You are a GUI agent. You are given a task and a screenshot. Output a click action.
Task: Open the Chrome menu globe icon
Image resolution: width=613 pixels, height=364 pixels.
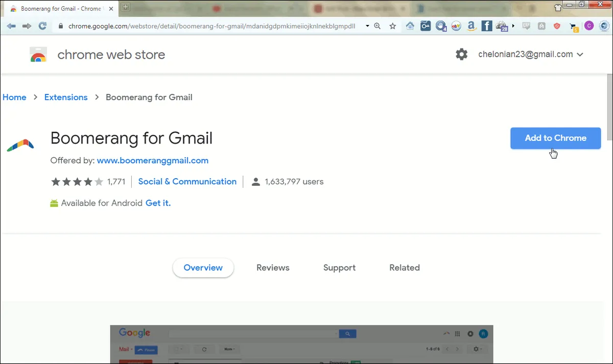[x=604, y=26]
